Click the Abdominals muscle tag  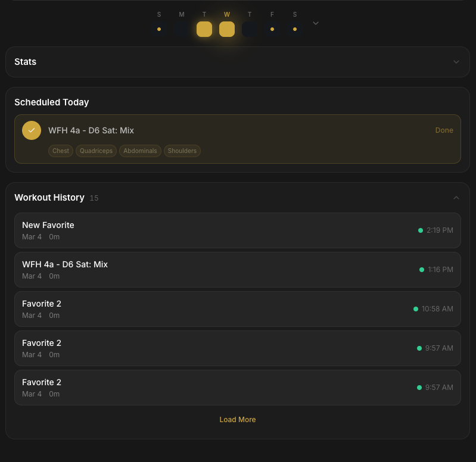point(140,151)
